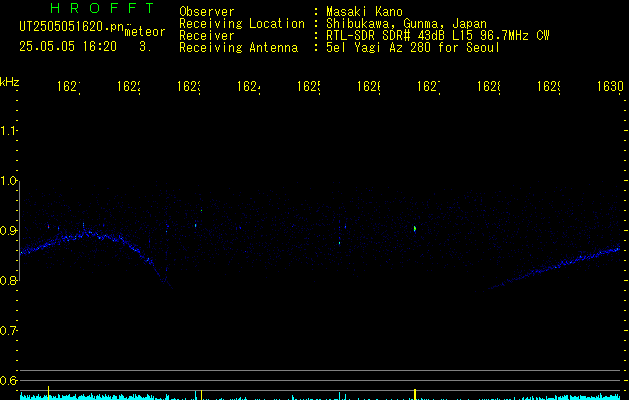Click the middle yellow marker in bottom strip
The height and width of the screenshot is (400, 629).
tap(201, 395)
